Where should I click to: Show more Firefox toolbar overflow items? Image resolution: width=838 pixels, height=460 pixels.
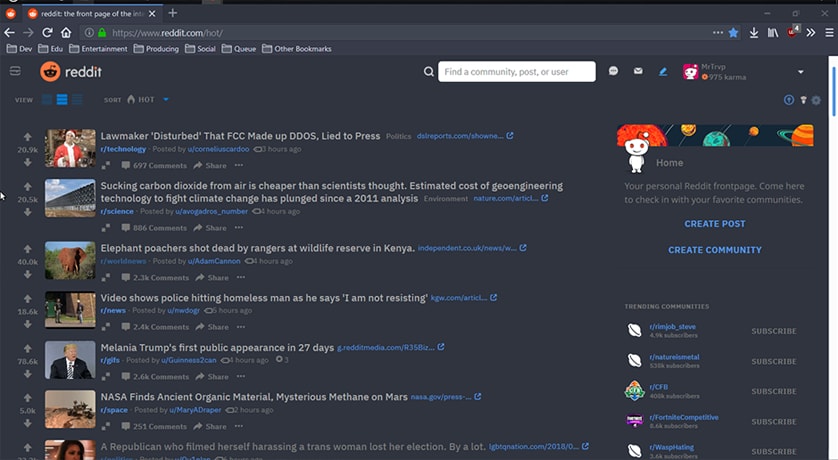811,33
